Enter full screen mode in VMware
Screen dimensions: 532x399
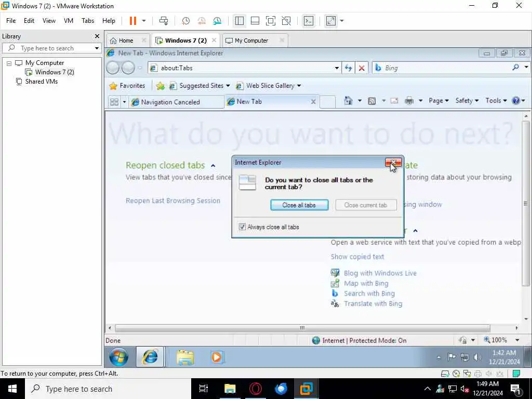click(x=270, y=21)
